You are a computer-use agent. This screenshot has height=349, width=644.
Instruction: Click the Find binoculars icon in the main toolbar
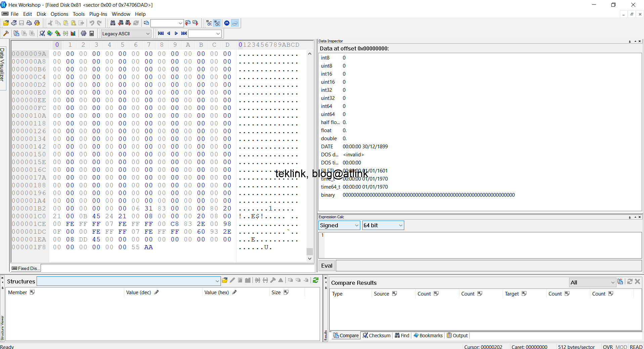pyautogui.click(x=113, y=23)
